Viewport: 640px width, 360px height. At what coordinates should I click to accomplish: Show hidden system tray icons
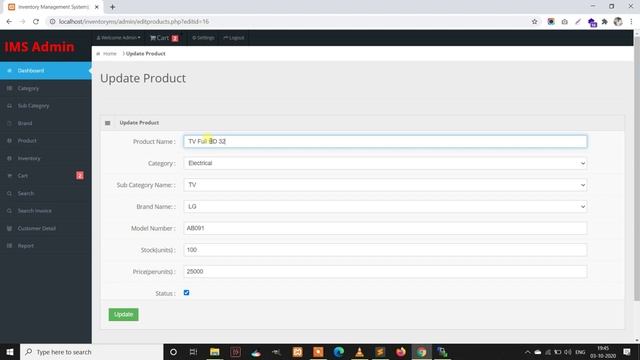coord(527,352)
